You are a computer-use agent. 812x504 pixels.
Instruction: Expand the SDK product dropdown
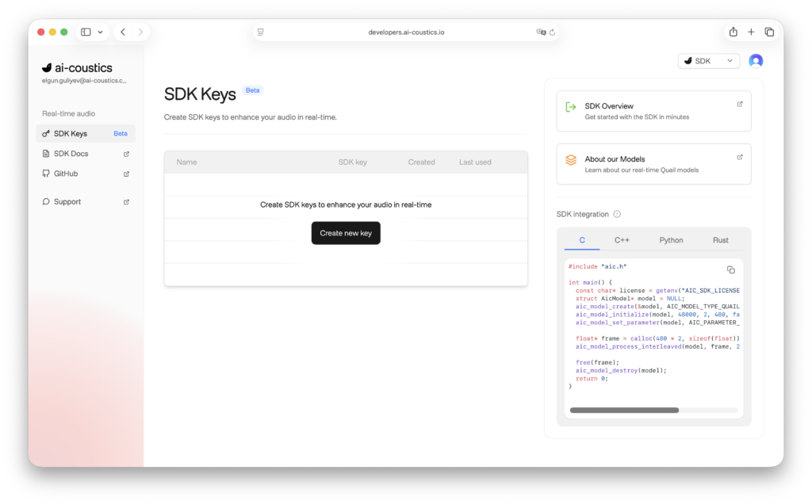click(x=709, y=61)
